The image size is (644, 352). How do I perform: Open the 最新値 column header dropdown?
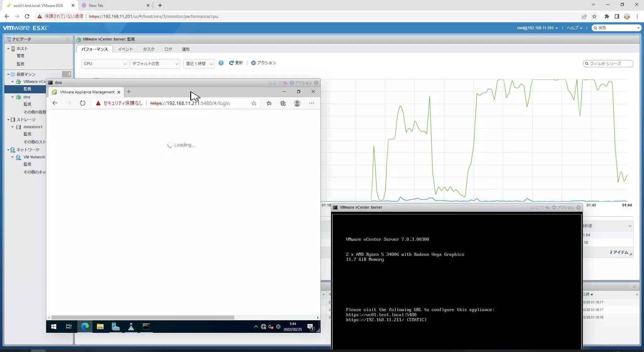point(630,226)
